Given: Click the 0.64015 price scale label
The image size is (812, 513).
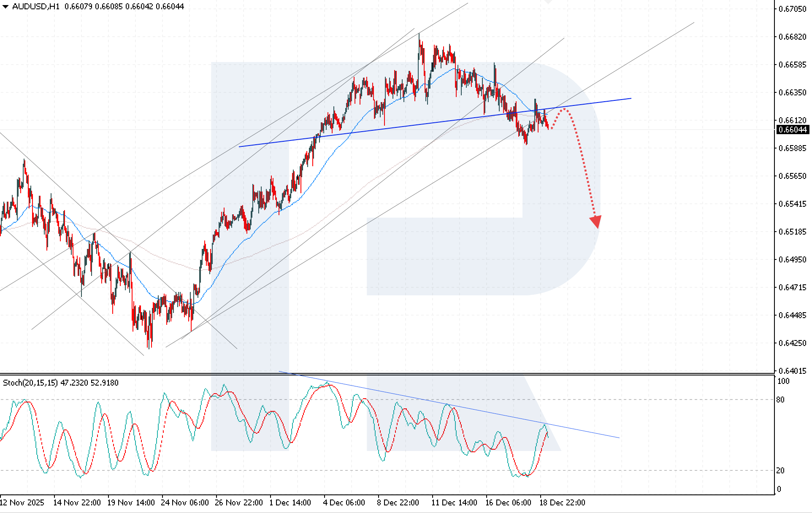Looking at the screenshot, I should tap(792, 371).
